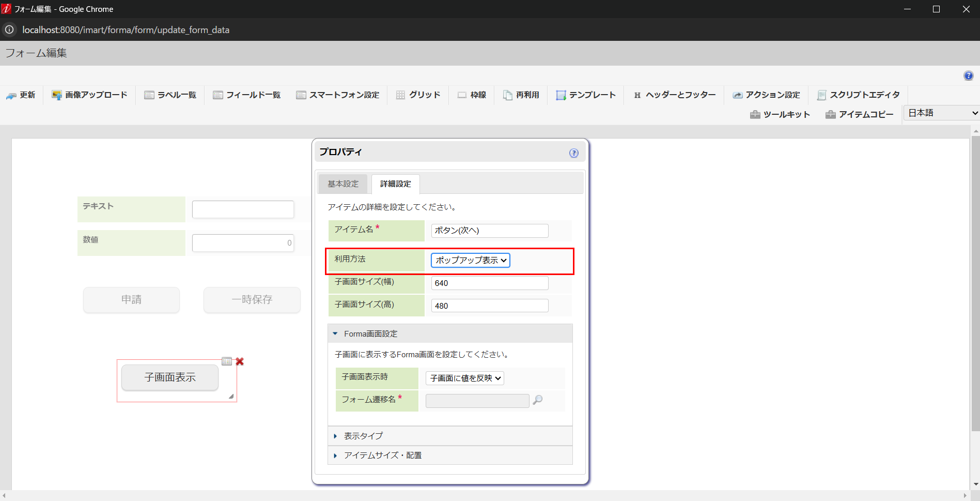Switch to the 基本設定 tab

[343, 184]
